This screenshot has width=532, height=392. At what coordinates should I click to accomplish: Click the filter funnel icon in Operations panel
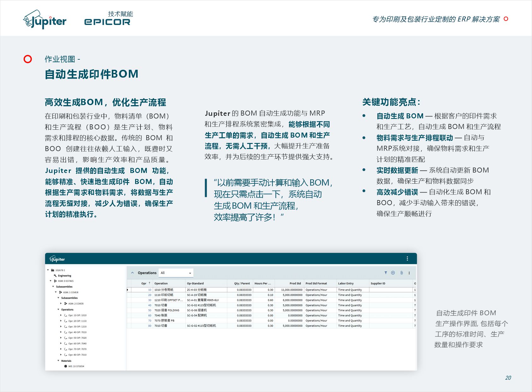(x=386, y=273)
